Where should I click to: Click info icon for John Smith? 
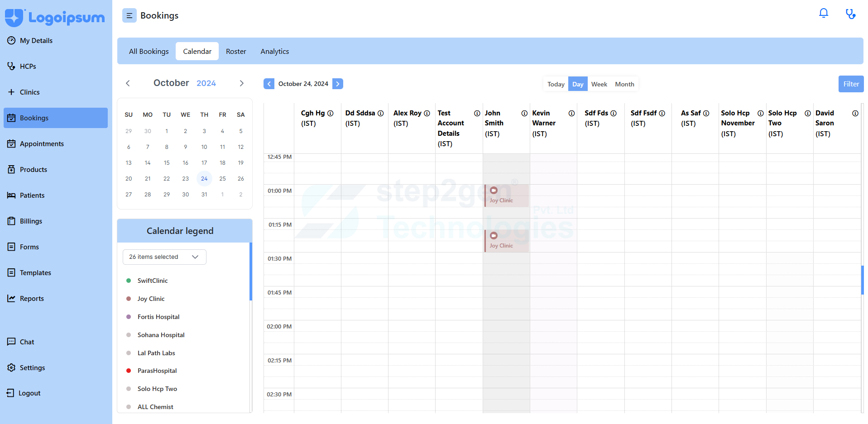(524, 113)
